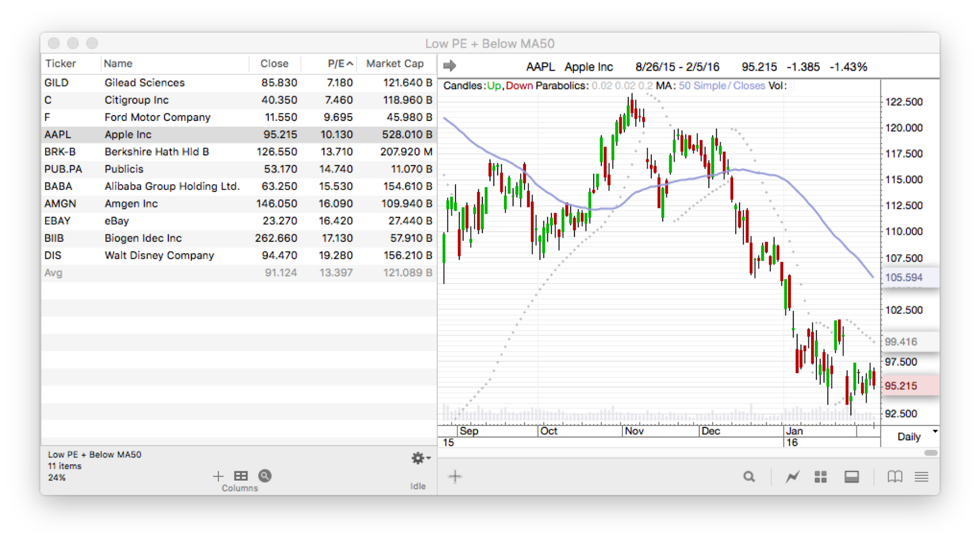The height and width of the screenshot is (543, 980).
Task: Open the watchlist search magnifier
Action: [x=265, y=476]
